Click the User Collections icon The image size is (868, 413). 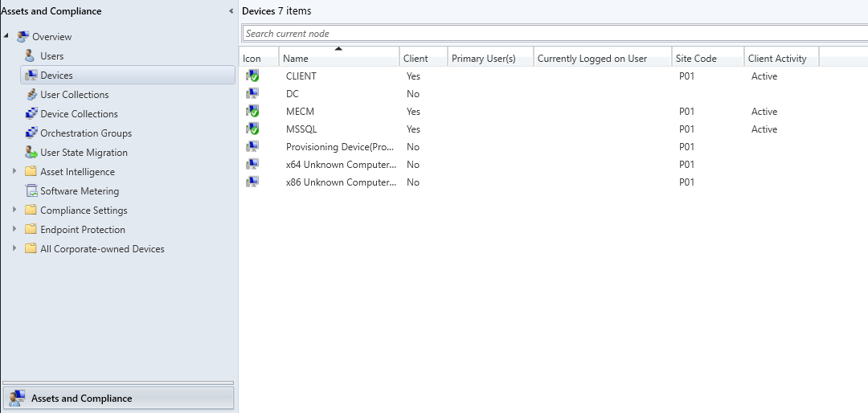pos(31,95)
